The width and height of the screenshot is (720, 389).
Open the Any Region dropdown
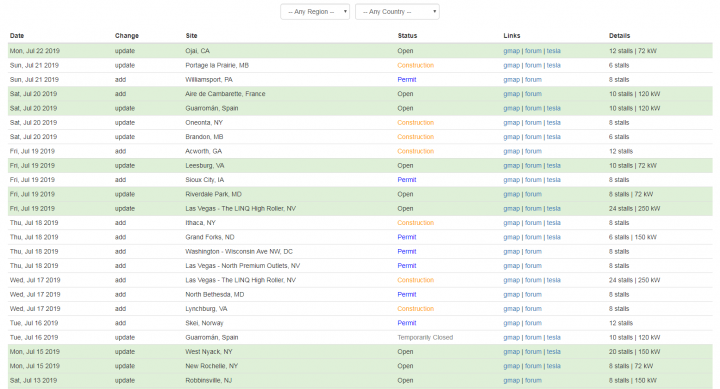315,12
